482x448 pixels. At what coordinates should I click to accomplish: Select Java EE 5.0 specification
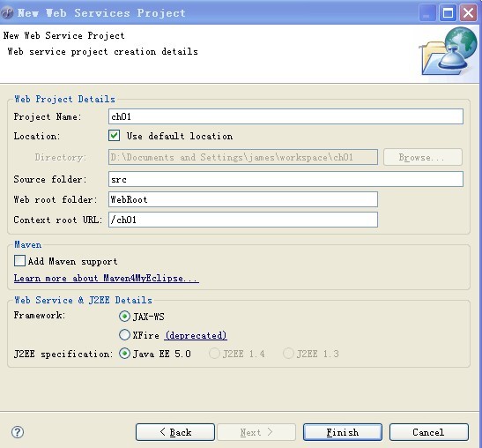124,354
